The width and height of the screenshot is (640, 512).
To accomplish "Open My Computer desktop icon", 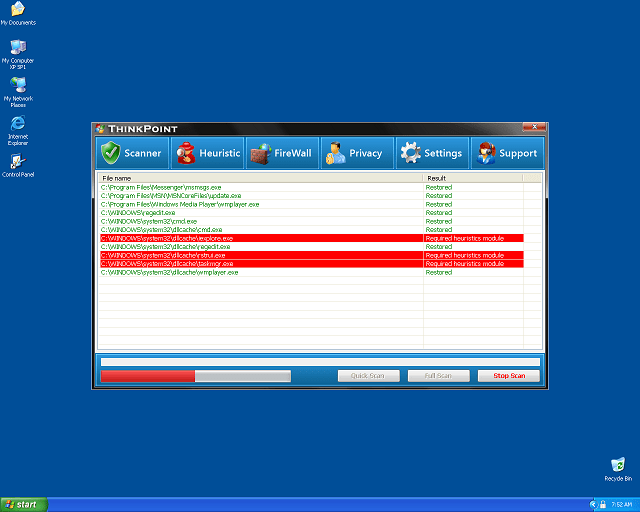I will coord(17,48).
